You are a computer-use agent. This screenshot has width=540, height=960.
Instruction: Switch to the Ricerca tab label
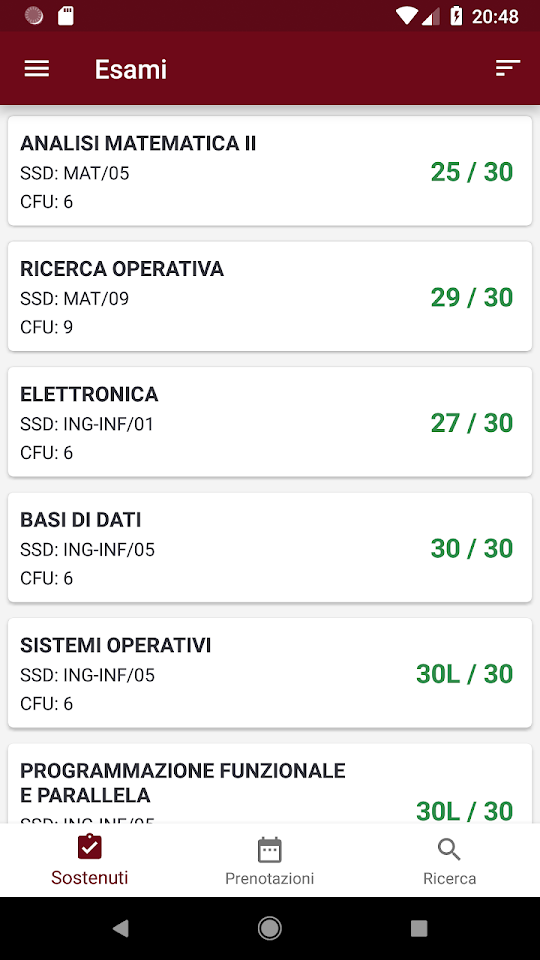(x=449, y=879)
